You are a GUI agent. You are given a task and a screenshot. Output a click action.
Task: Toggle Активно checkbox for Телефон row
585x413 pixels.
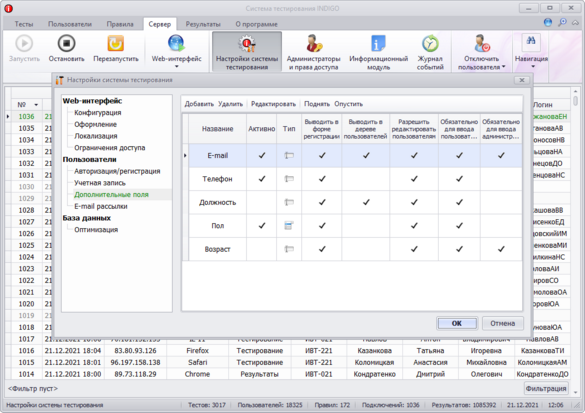pyautogui.click(x=262, y=179)
